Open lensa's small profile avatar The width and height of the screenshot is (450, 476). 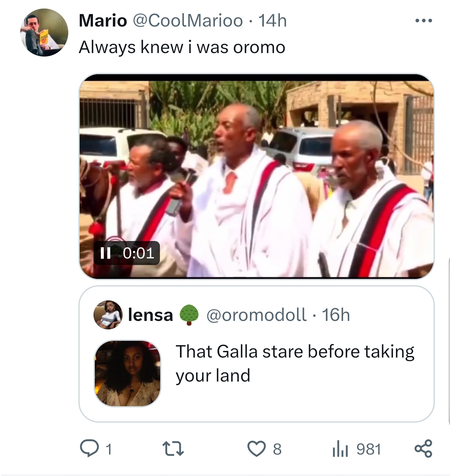[x=108, y=315]
